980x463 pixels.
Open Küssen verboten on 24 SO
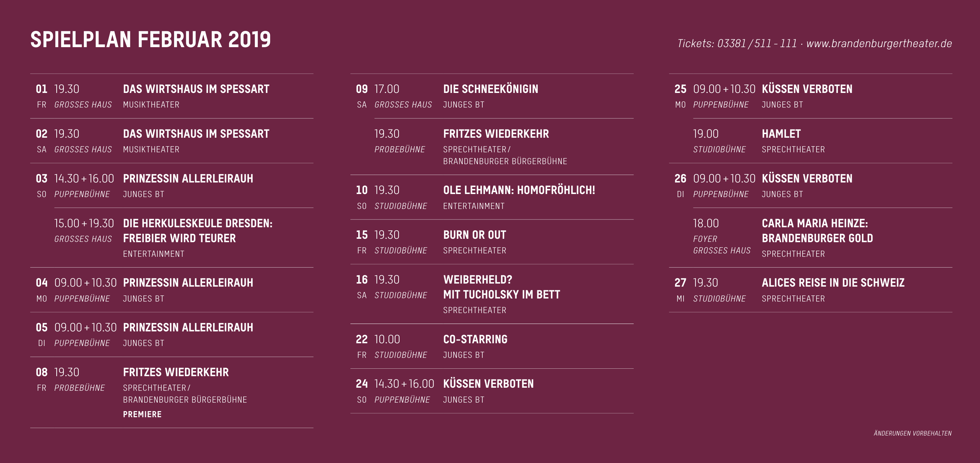pyautogui.click(x=488, y=384)
